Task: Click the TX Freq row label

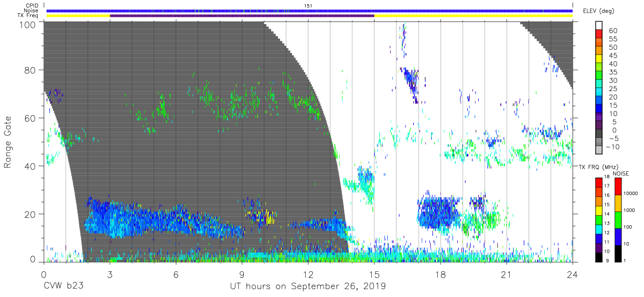Action: tap(28, 15)
